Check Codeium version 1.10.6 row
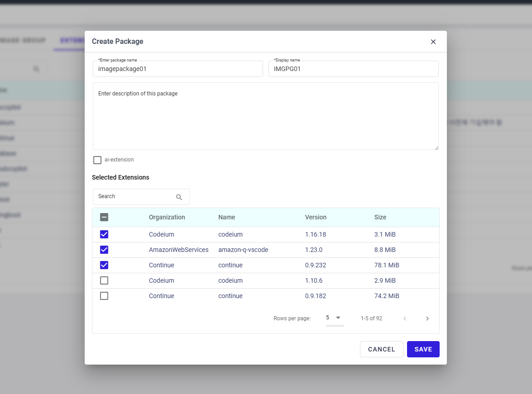The image size is (532, 394). pyautogui.click(x=104, y=280)
